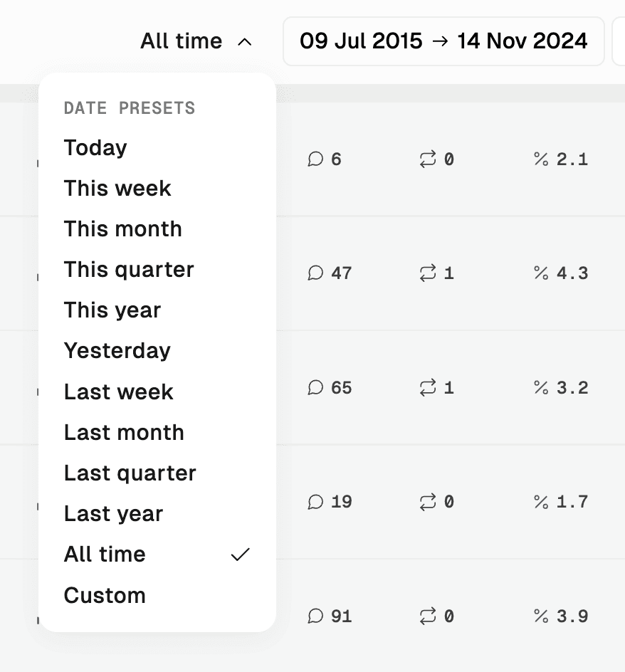625x672 pixels.
Task: Click the chevron arrow beside All time
Action: click(x=244, y=42)
